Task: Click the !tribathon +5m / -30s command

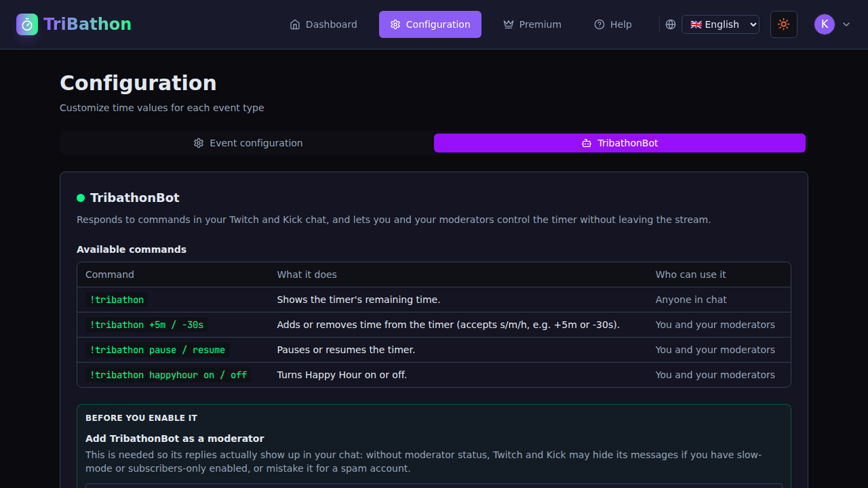Action: [146, 325]
